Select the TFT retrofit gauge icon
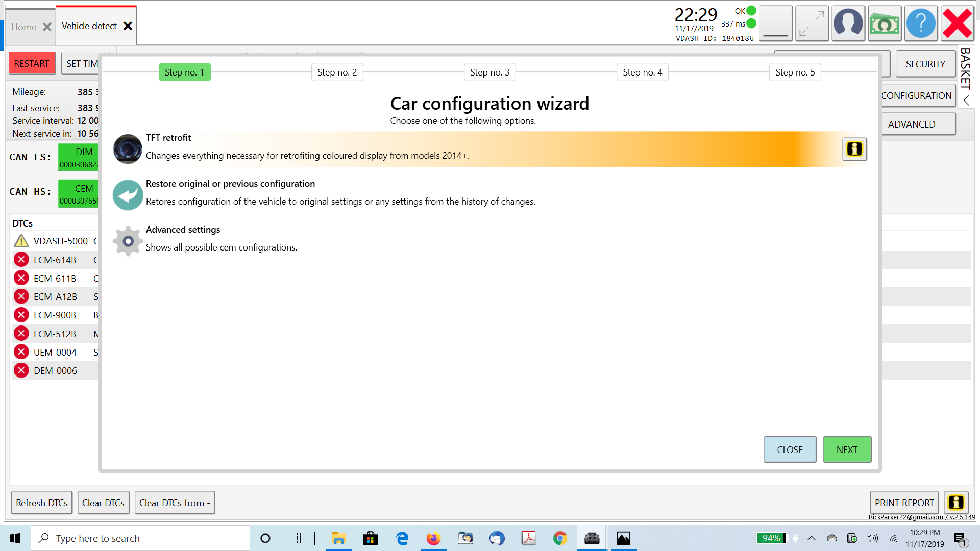Screen dimensions: 980x551 [x=128, y=149]
